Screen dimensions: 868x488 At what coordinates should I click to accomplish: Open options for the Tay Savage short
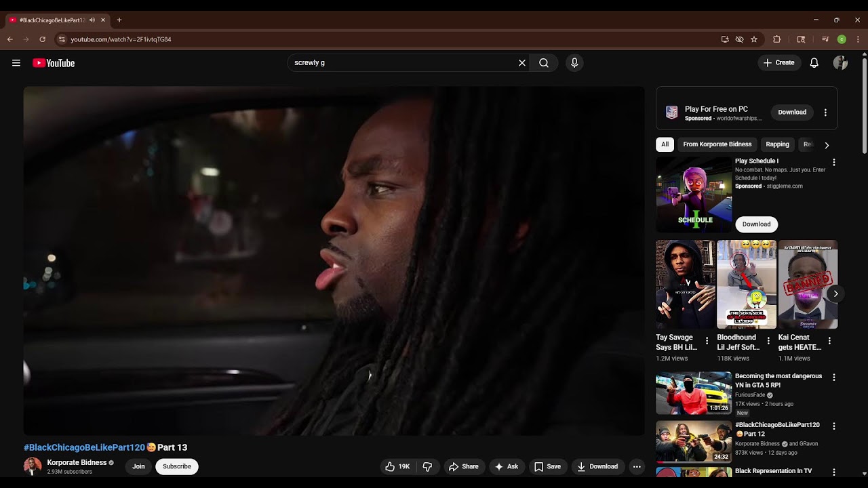click(x=707, y=341)
